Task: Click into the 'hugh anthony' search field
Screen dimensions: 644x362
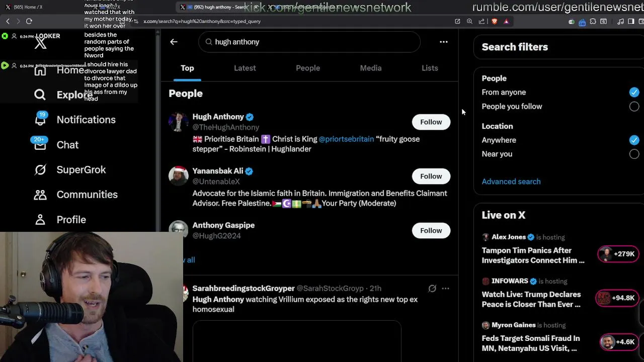Action: point(309,42)
